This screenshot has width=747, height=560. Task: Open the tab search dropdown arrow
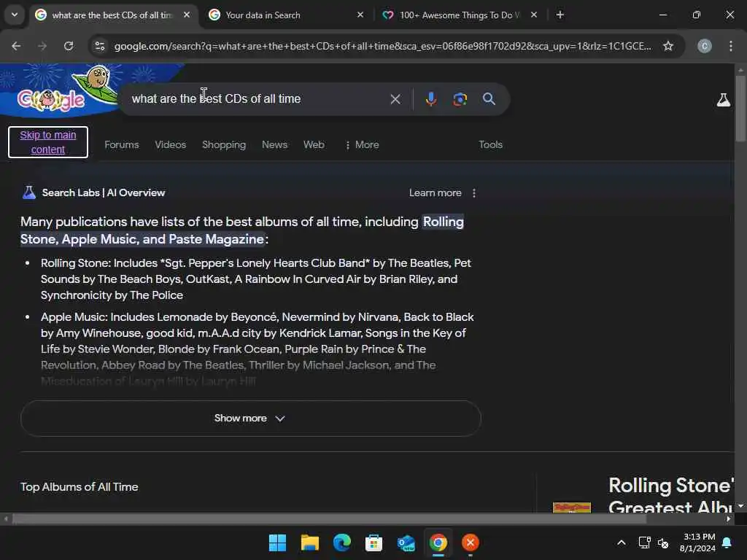[15, 15]
